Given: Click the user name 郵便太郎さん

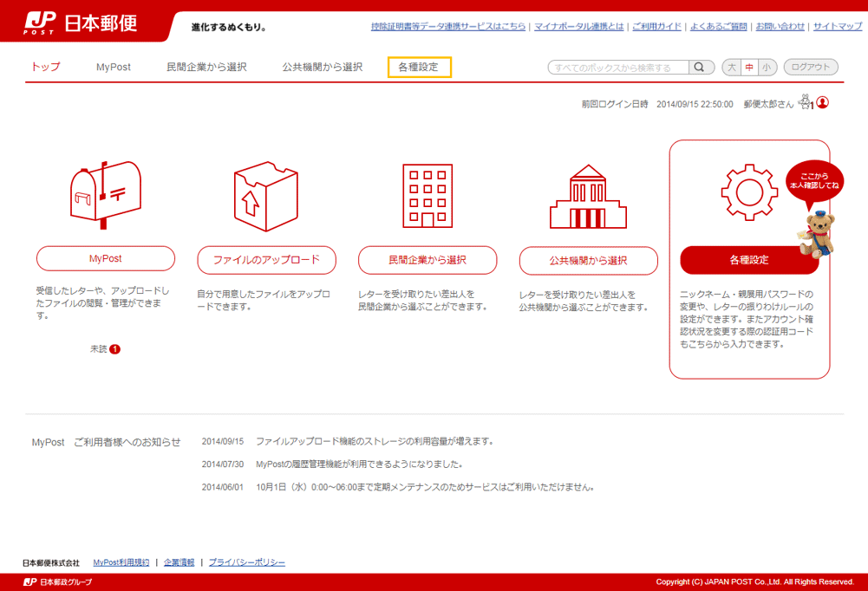Looking at the screenshot, I should pyautogui.click(x=768, y=104).
